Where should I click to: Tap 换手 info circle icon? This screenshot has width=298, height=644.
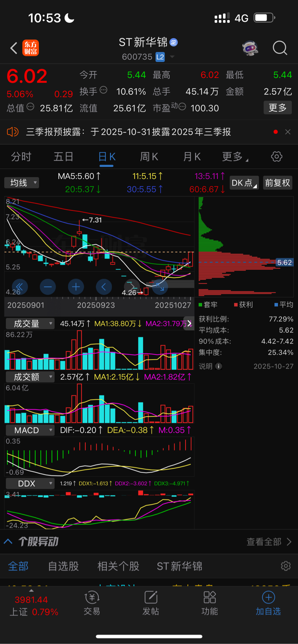coord(104,90)
